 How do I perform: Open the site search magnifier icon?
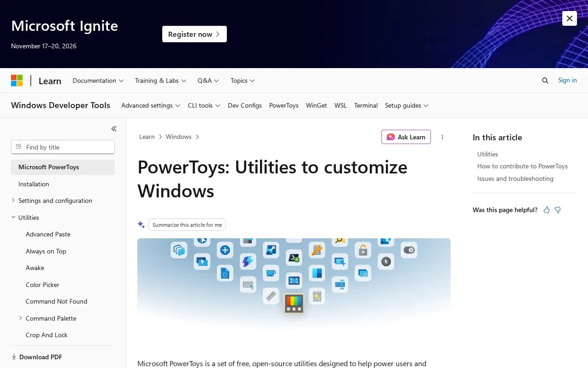(x=545, y=80)
